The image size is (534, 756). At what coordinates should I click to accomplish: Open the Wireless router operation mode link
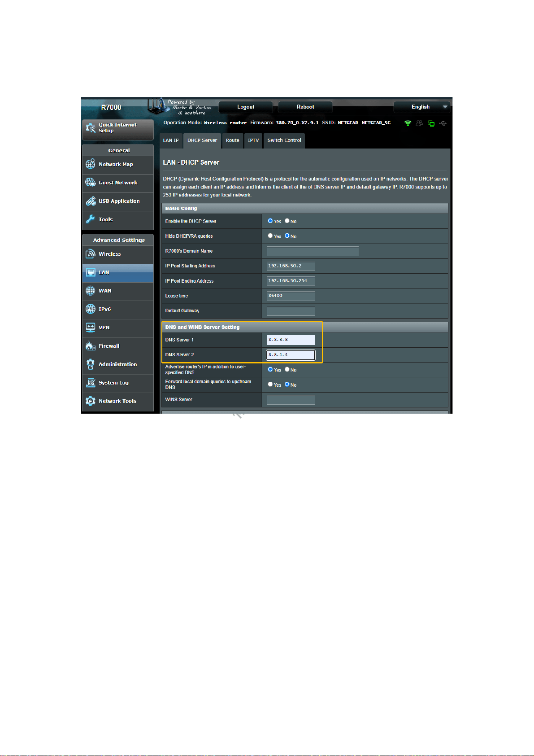[x=225, y=123]
